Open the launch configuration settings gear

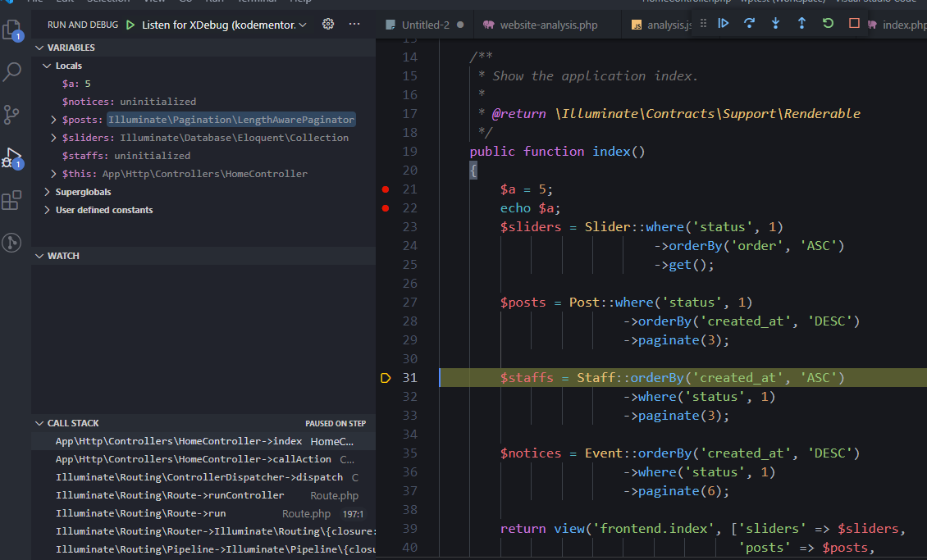click(327, 24)
